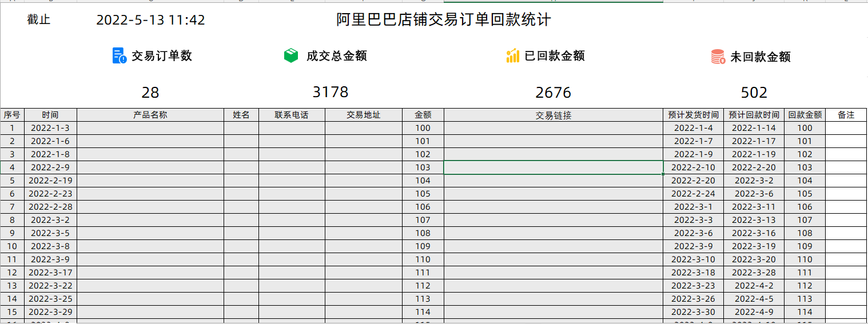Select the 预计回款时间 cell 2022-3-28
The width and height of the screenshot is (868, 324).
click(754, 273)
